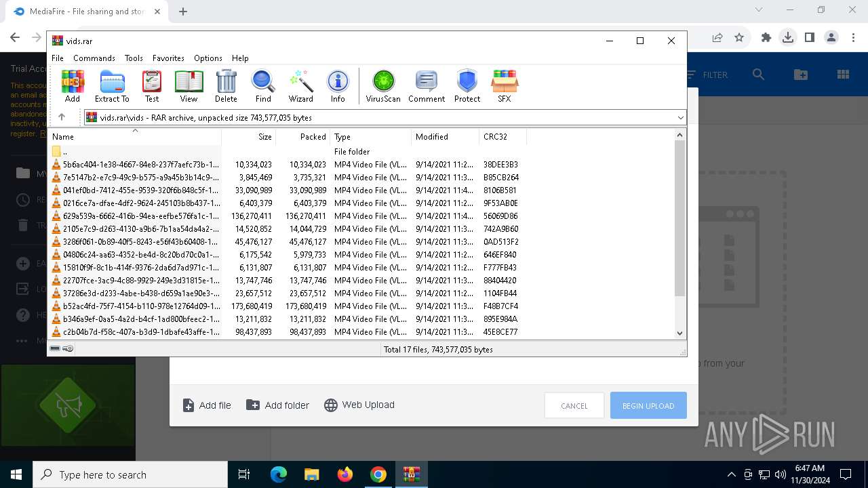The image size is (868, 488).
Task: Click the Comment toolbar icon
Action: pos(427,86)
